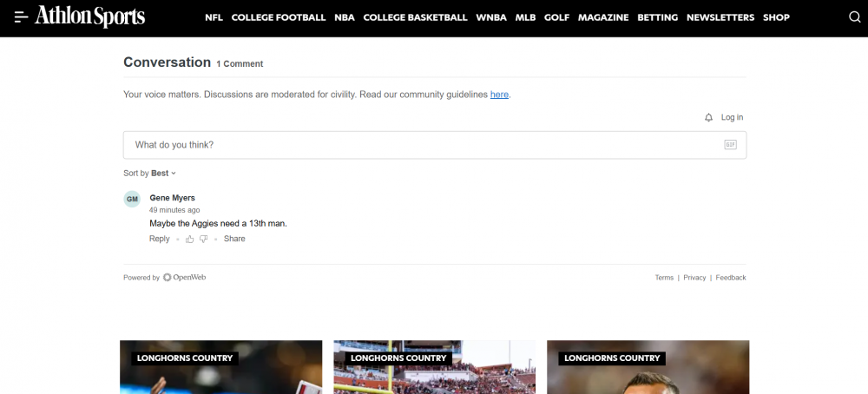Screen dimensions: 868x394
Task: Go to the College Football section
Action: point(279,17)
